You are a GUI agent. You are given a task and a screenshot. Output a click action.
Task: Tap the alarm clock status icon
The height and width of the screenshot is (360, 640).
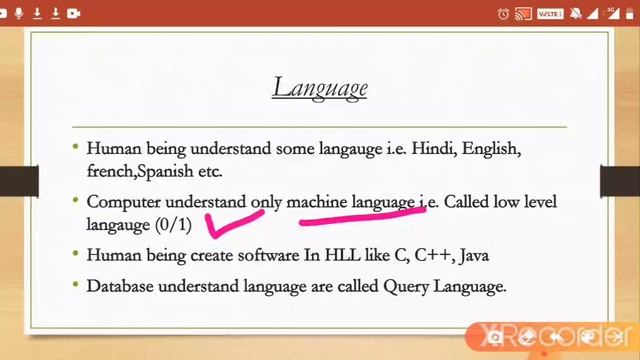(503, 14)
